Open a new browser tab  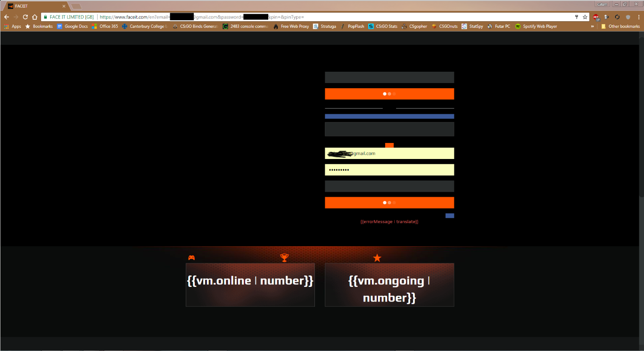pyautogui.click(x=76, y=6)
